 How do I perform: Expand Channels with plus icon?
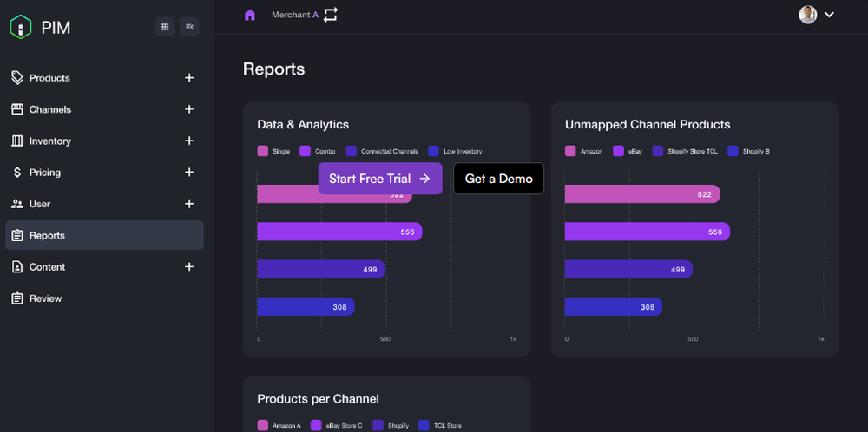189,109
